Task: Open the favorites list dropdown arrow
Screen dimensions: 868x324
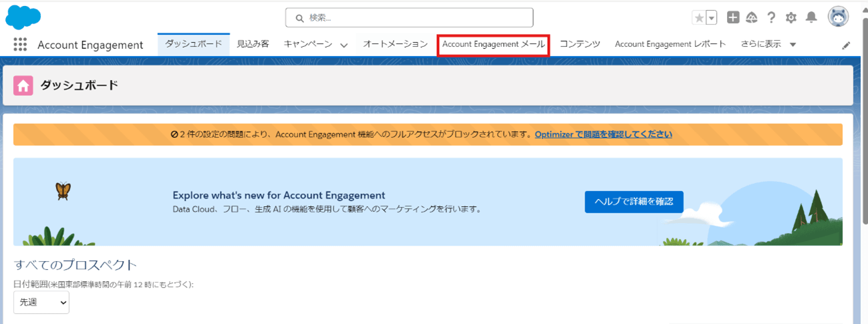Action: (x=712, y=18)
